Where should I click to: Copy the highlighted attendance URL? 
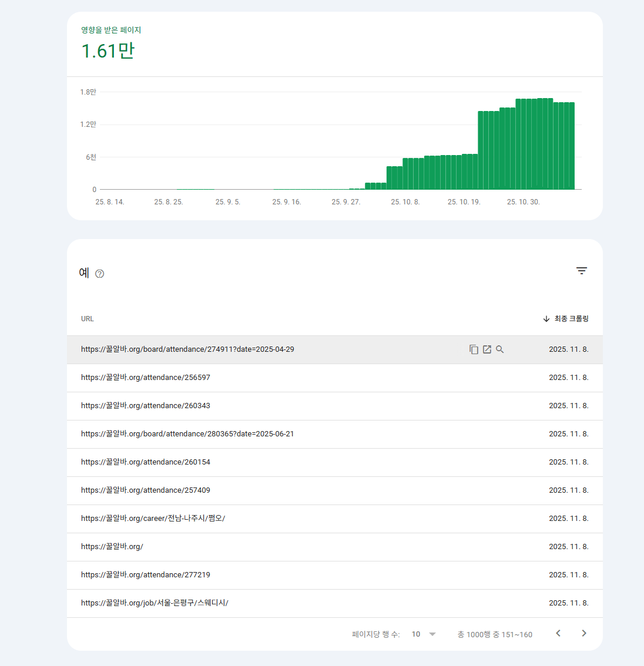coord(474,349)
